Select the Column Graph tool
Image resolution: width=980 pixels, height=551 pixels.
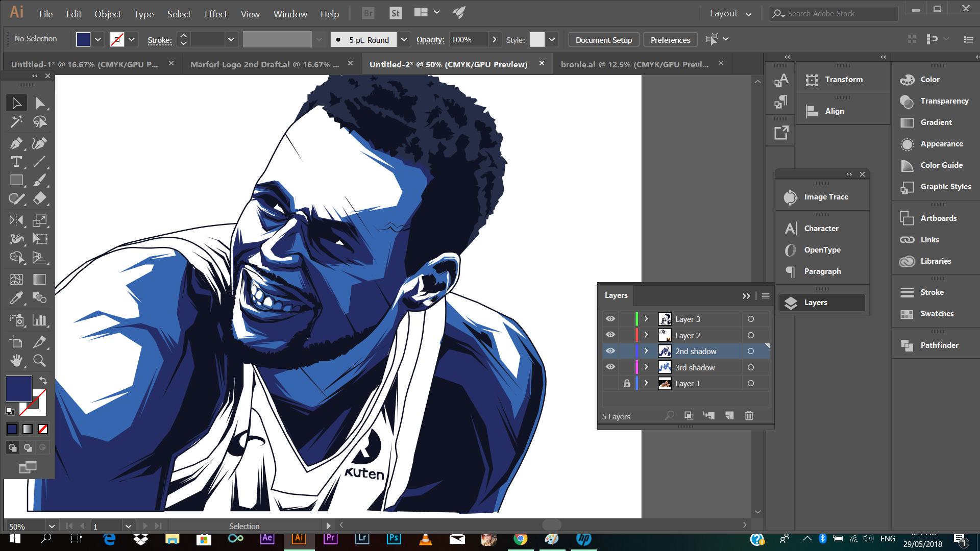pos(40,320)
